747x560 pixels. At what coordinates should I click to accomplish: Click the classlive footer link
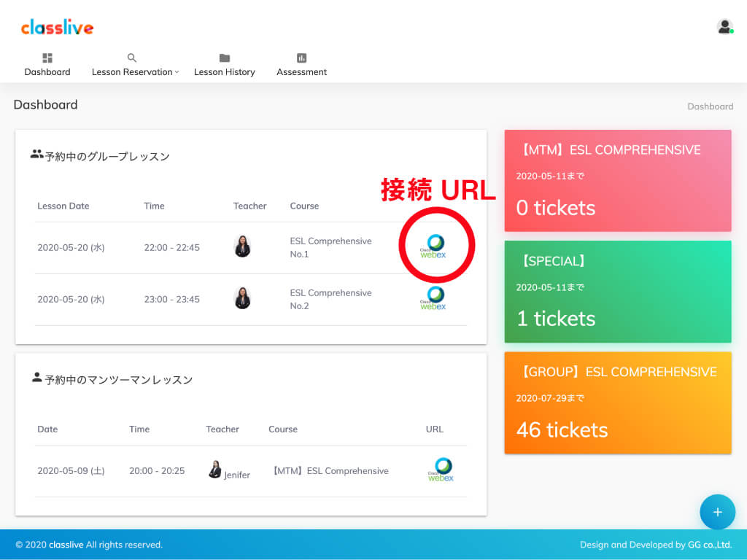coord(66,544)
